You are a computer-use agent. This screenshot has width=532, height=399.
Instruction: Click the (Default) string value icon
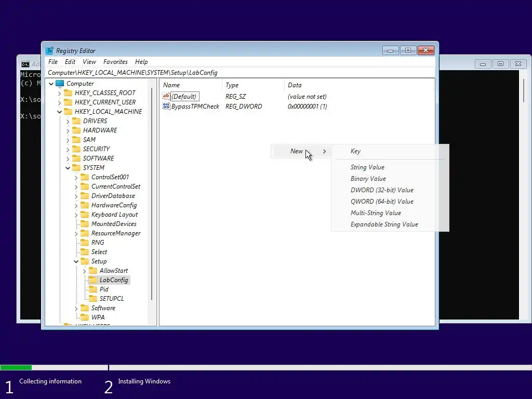click(x=166, y=96)
